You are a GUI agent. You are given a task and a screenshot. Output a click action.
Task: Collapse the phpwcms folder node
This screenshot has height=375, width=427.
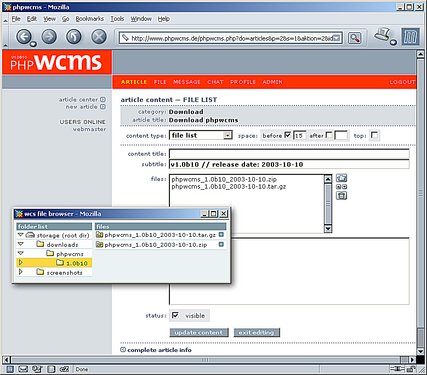point(21,254)
